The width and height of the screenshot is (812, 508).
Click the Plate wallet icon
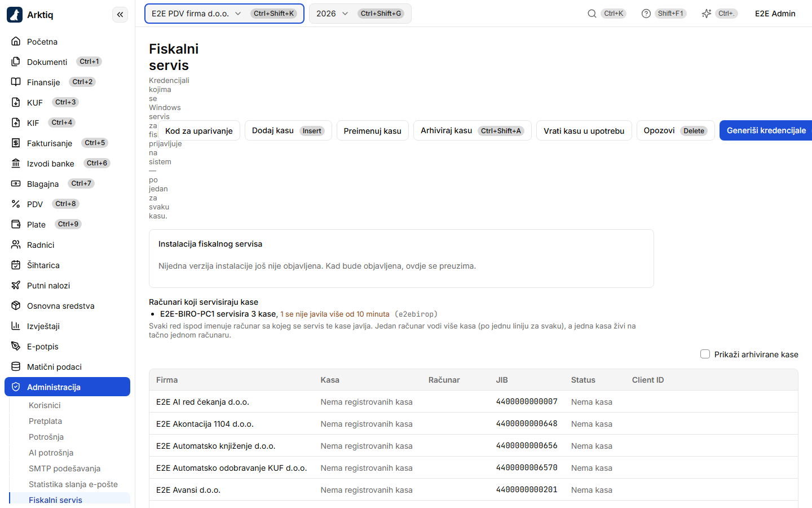(16, 224)
